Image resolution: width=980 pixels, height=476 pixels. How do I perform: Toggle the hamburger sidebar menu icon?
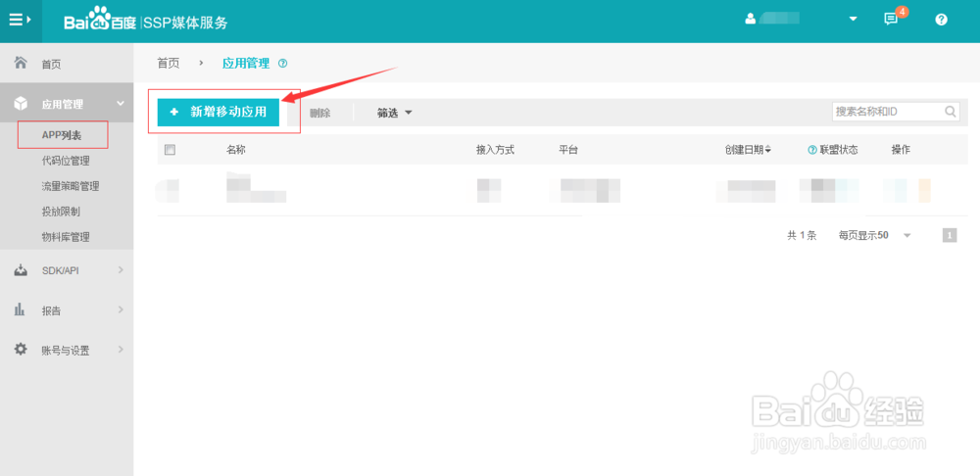(x=20, y=20)
